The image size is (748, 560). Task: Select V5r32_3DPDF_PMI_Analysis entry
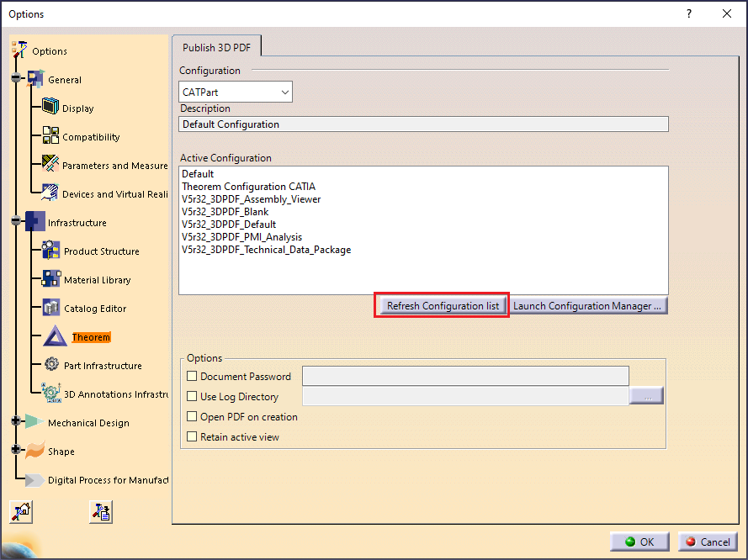241,237
